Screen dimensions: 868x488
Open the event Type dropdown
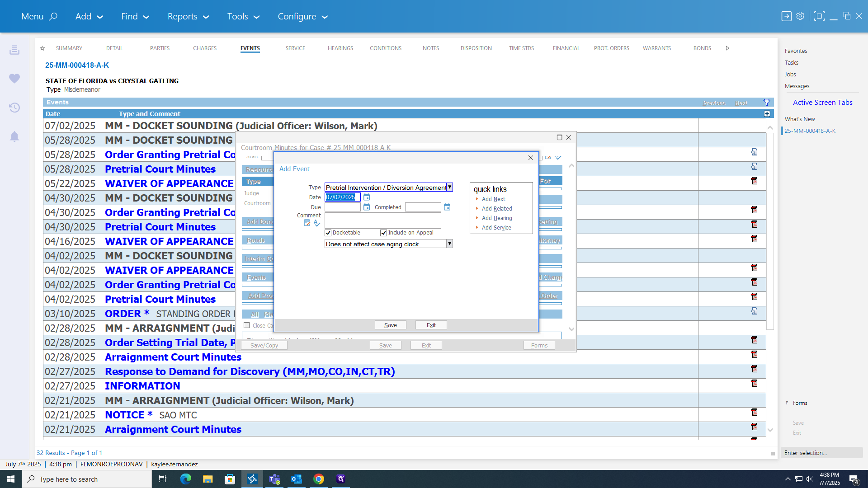coord(449,187)
